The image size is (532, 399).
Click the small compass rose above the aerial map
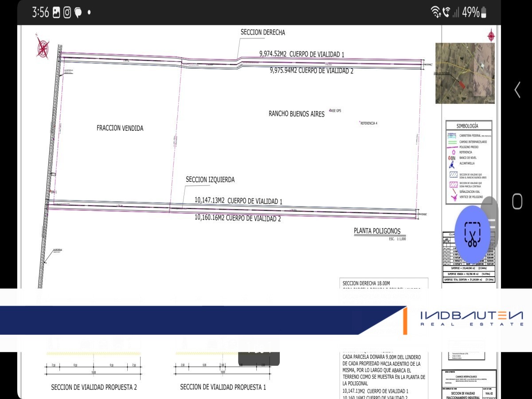tap(491, 35)
